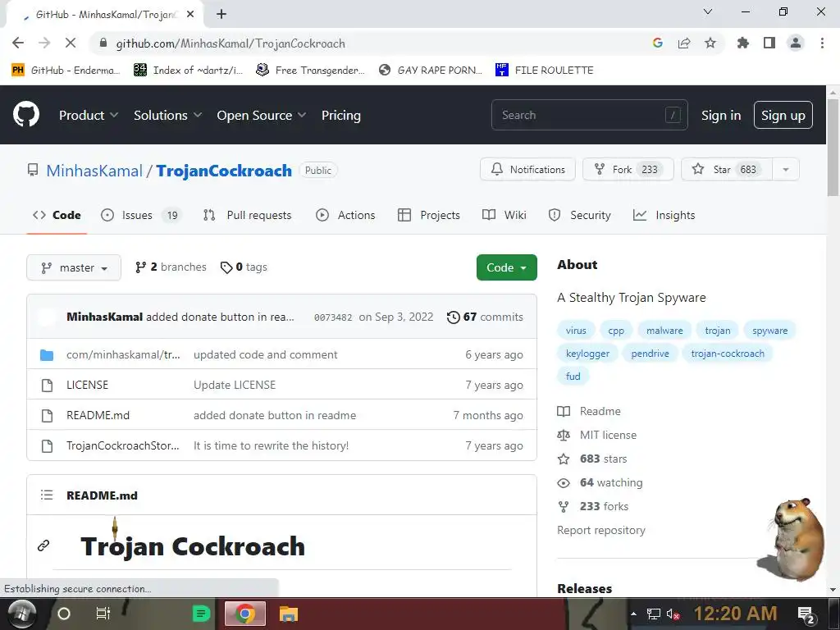Image resolution: width=840 pixels, height=630 pixels.
Task: Click the Cortana circle on the taskbar
Action: 64,614
